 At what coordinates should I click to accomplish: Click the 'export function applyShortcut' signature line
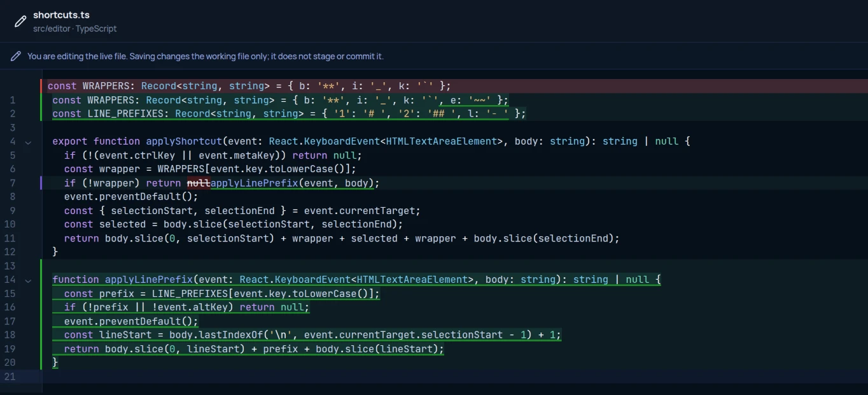(x=371, y=141)
